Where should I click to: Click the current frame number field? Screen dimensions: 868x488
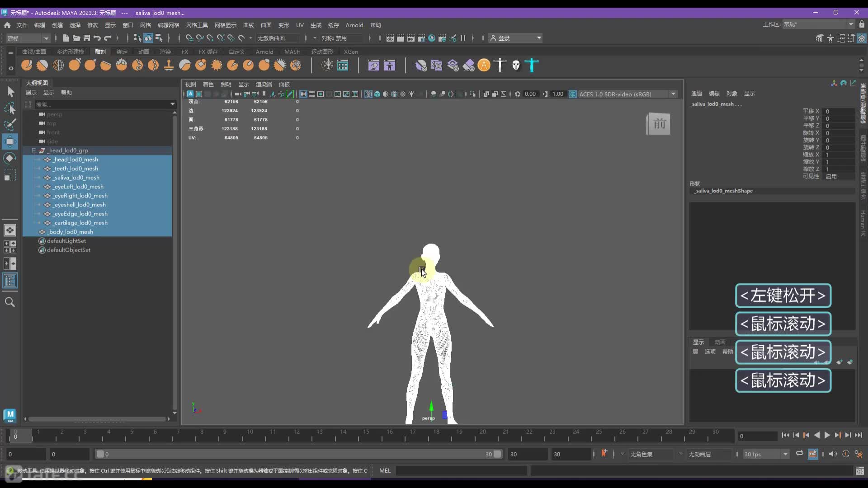757,436
